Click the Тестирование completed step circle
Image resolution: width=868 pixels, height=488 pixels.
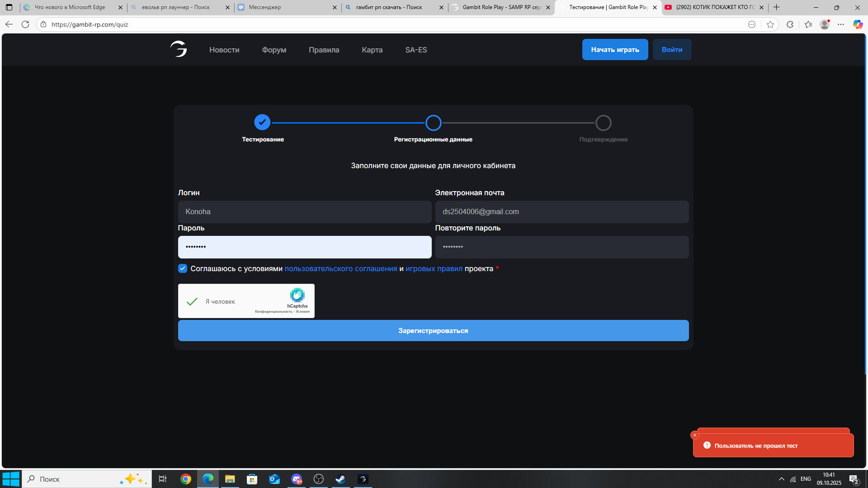click(x=262, y=122)
